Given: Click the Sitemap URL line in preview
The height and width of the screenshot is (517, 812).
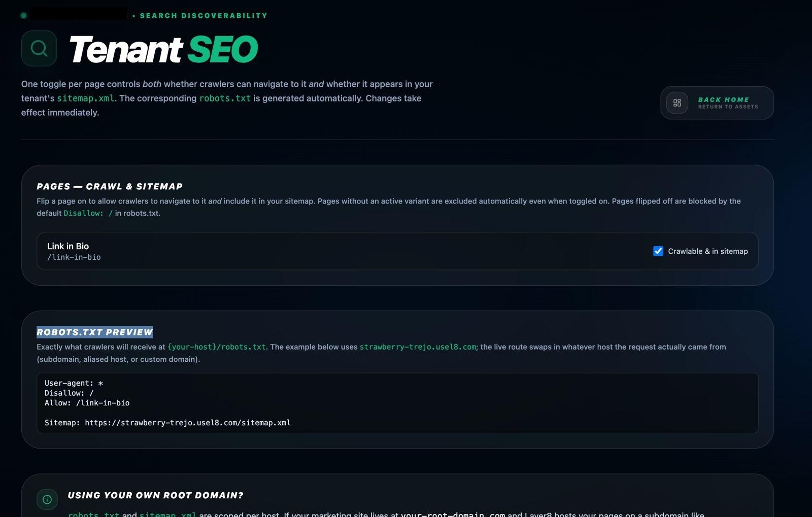Looking at the screenshot, I should point(167,423).
